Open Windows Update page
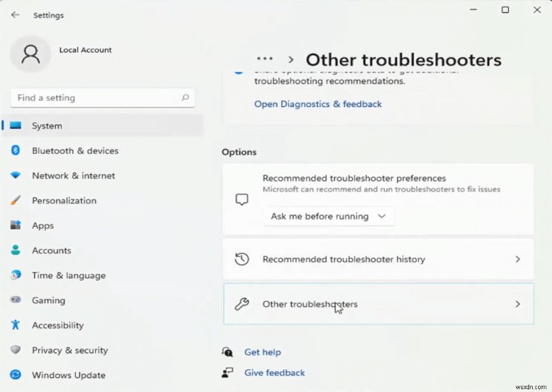552x392 pixels. (103, 375)
